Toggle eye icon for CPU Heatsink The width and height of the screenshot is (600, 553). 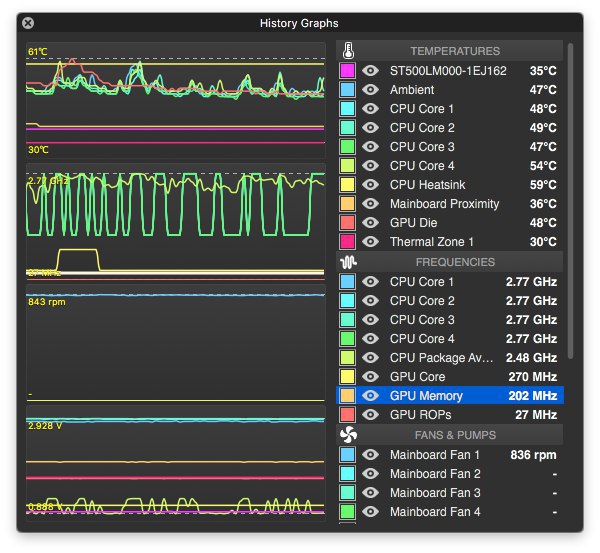click(x=370, y=185)
